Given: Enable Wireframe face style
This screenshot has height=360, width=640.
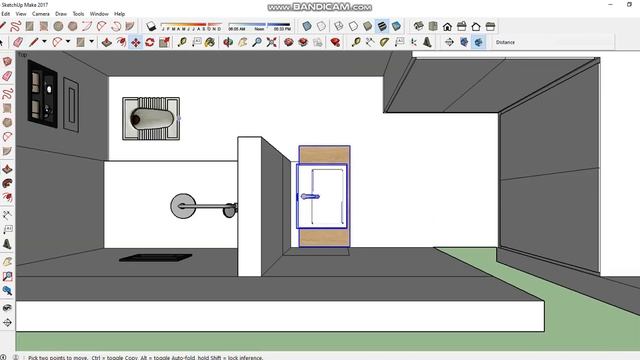Looking at the screenshot, I should (339, 27).
